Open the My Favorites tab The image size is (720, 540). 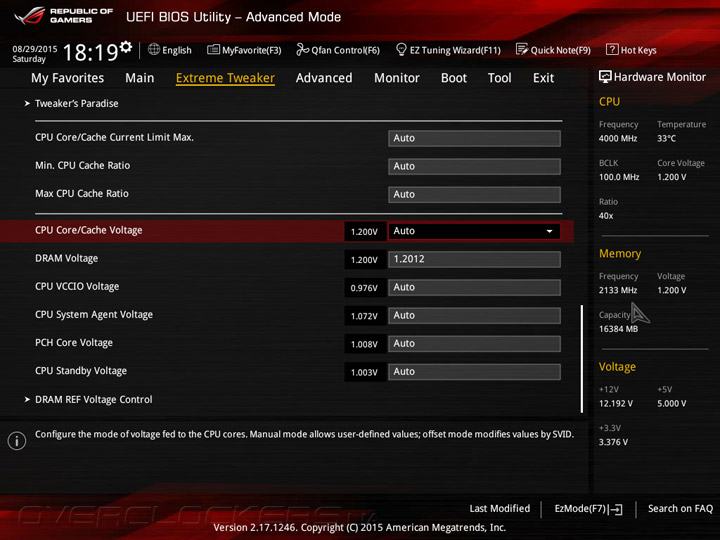68,78
